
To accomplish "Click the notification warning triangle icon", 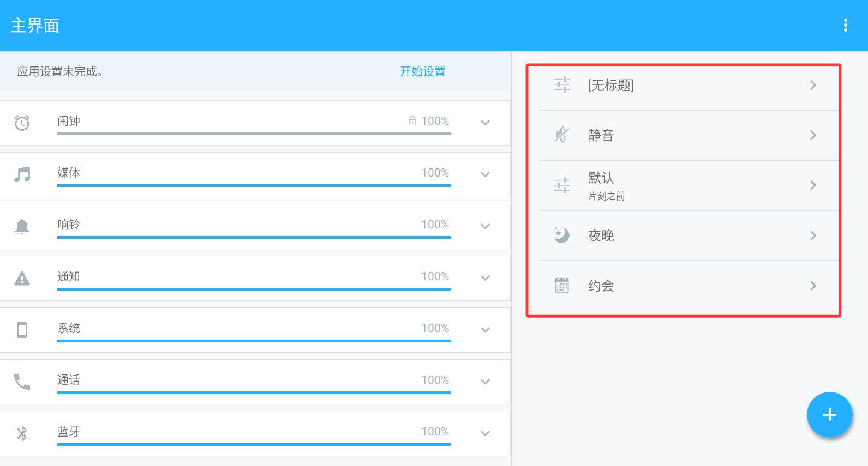I will point(22,279).
